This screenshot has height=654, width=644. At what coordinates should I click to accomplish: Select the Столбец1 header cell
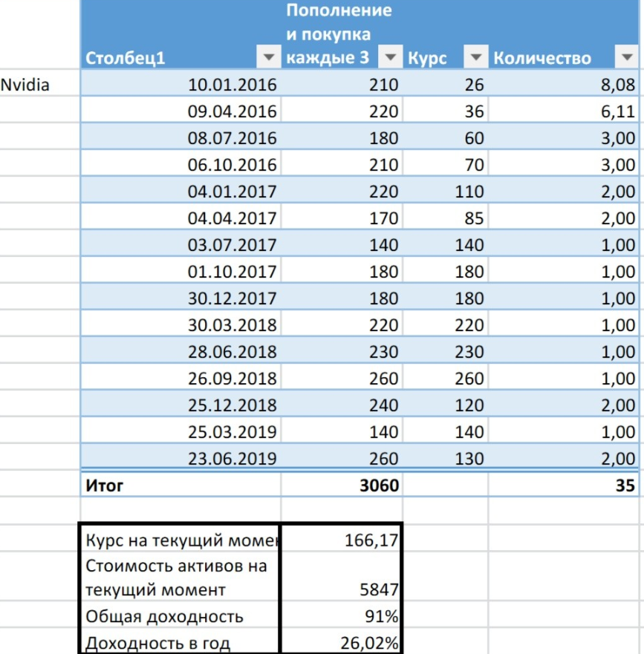[180, 35]
